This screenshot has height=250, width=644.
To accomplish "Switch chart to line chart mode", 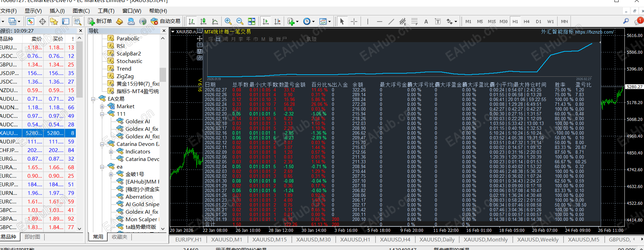I will tap(215, 21).
